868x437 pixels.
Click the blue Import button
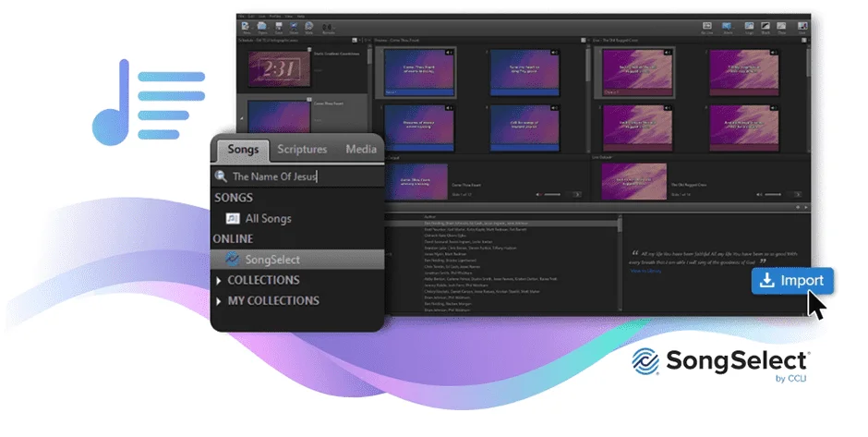792,281
